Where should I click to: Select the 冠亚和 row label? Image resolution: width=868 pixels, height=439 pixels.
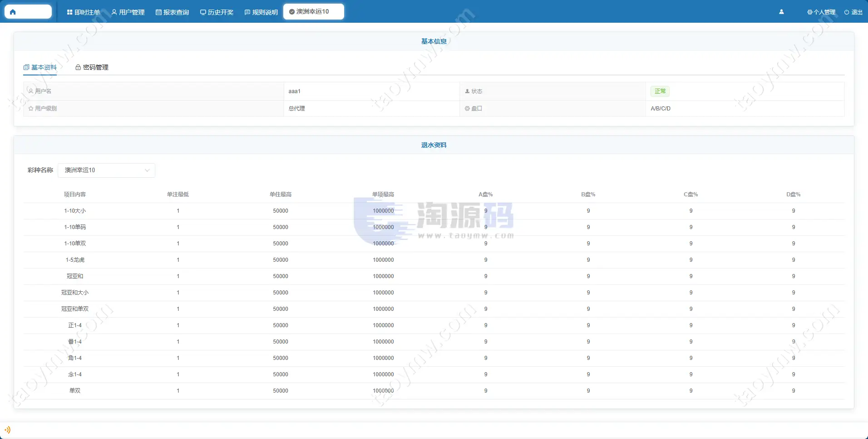(x=75, y=276)
